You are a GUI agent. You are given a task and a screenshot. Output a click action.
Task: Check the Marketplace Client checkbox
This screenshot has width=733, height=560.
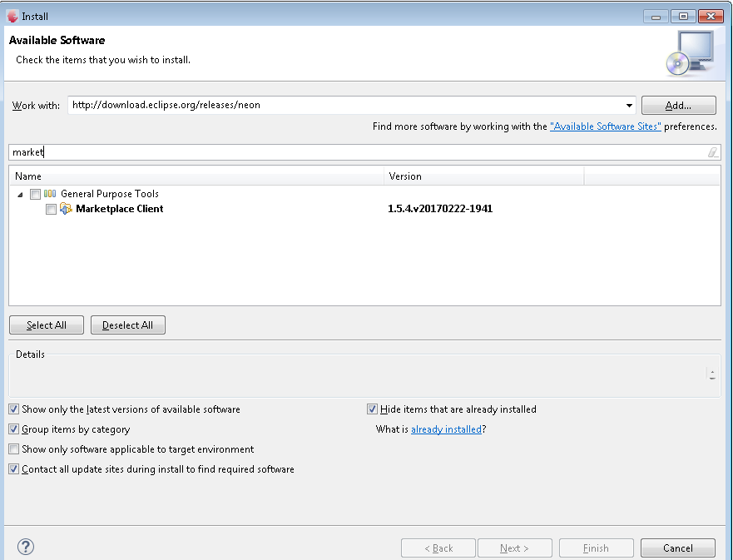point(51,209)
